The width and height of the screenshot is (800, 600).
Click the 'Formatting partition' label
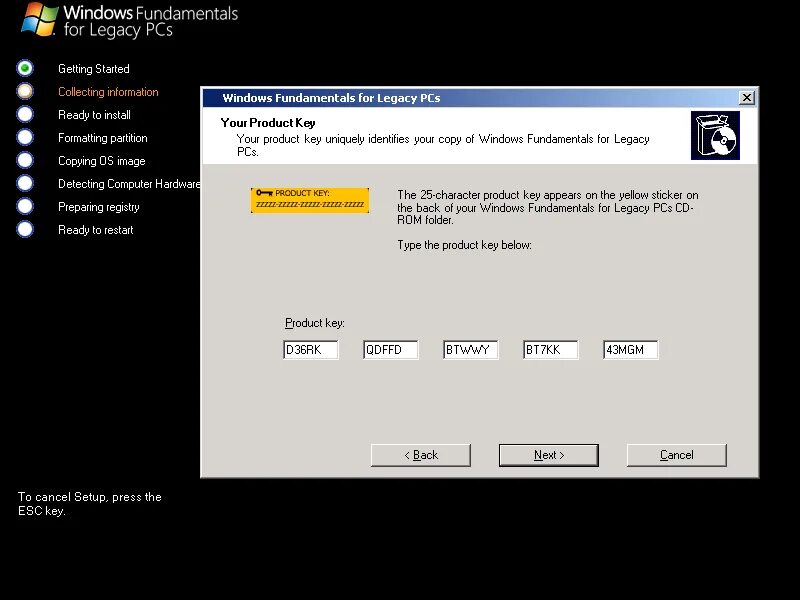(103, 138)
